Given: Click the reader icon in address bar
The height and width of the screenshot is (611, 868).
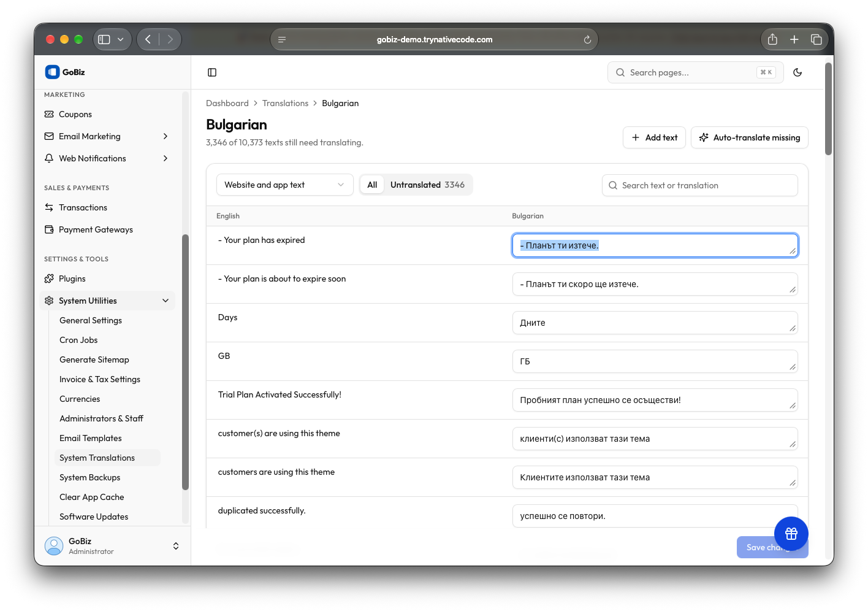Looking at the screenshot, I should [282, 39].
